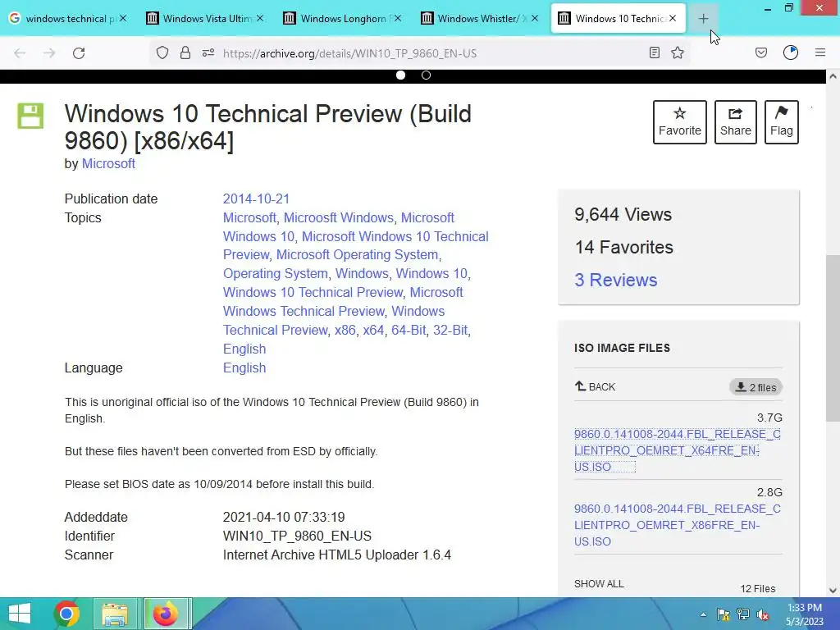840x630 pixels.
Task: Open File Explorer from the taskbar
Action: click(x=115, y=614)
